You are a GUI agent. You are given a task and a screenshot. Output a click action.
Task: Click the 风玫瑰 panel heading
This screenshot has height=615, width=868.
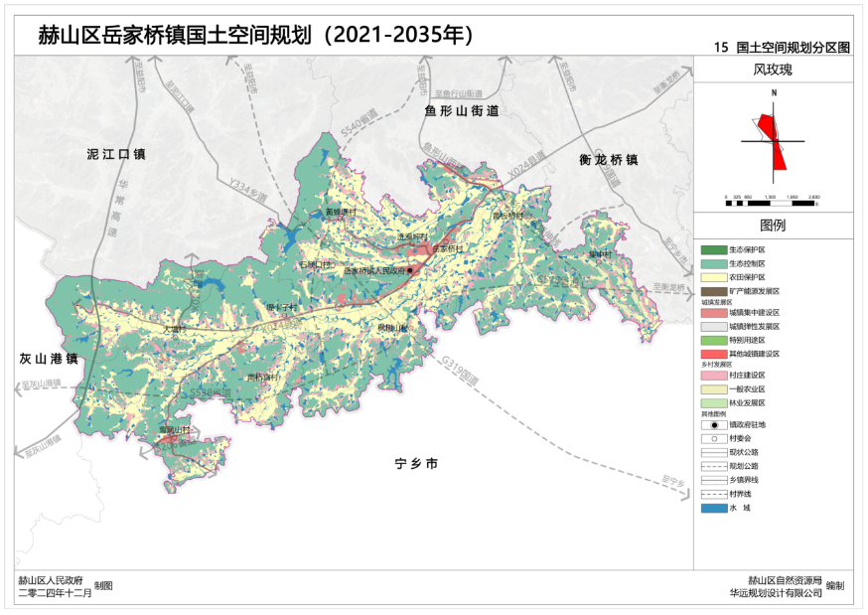click(x=773, y=71)
